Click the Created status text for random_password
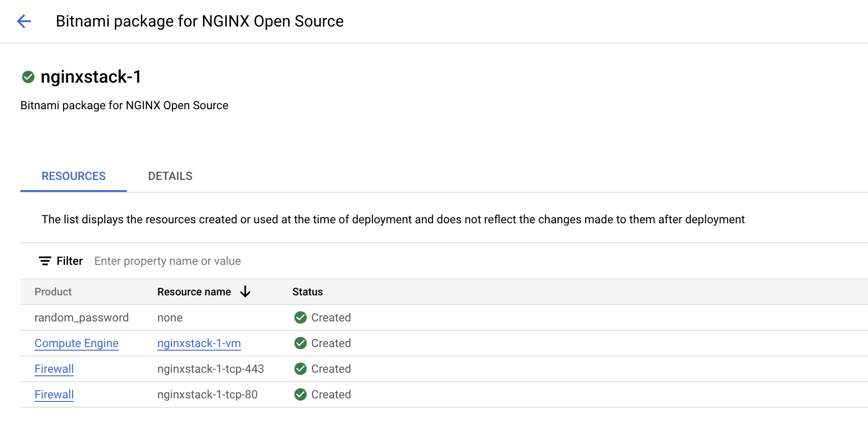The width and height of the screenshot is (868, 428). click(x=331, y=317)
